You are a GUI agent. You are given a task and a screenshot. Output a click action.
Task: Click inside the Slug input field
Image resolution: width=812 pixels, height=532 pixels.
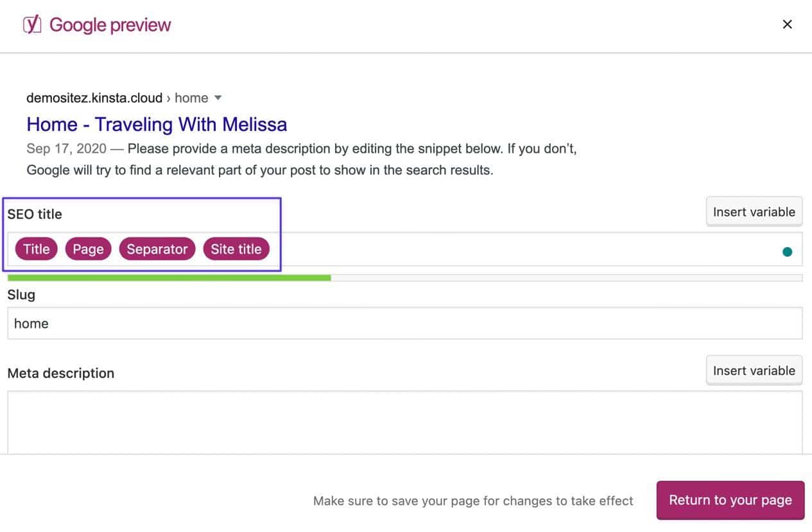tap(404, 323)
